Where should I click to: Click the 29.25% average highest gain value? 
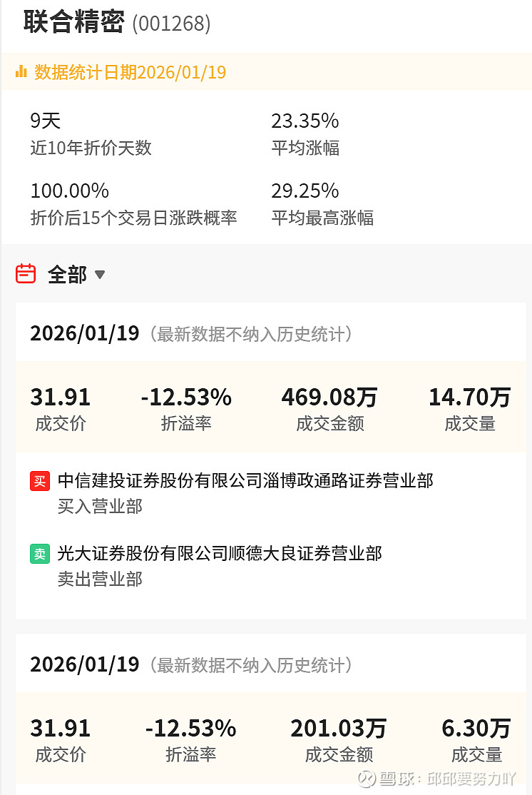point(305,191)
